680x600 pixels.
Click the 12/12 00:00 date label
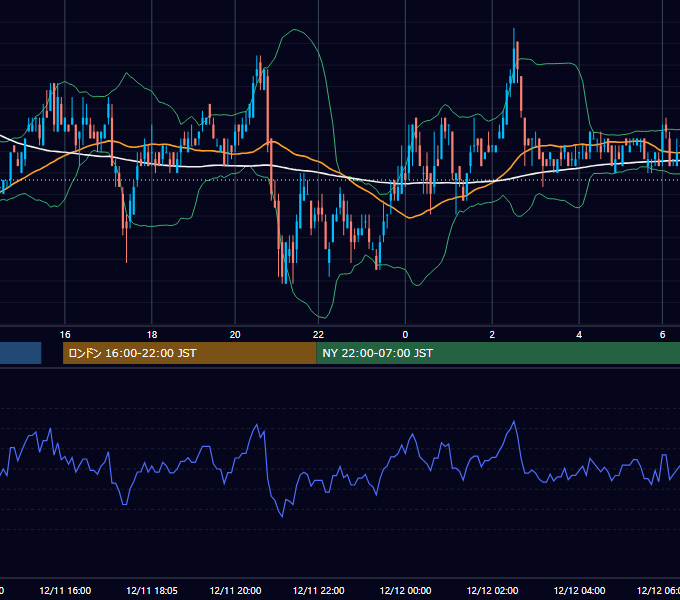tap(405, 590)
